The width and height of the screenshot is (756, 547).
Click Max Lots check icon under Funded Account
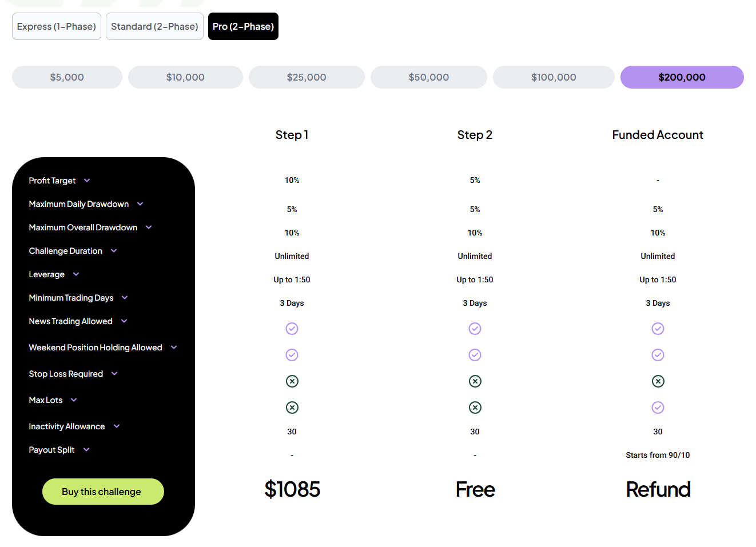(658, 408)
